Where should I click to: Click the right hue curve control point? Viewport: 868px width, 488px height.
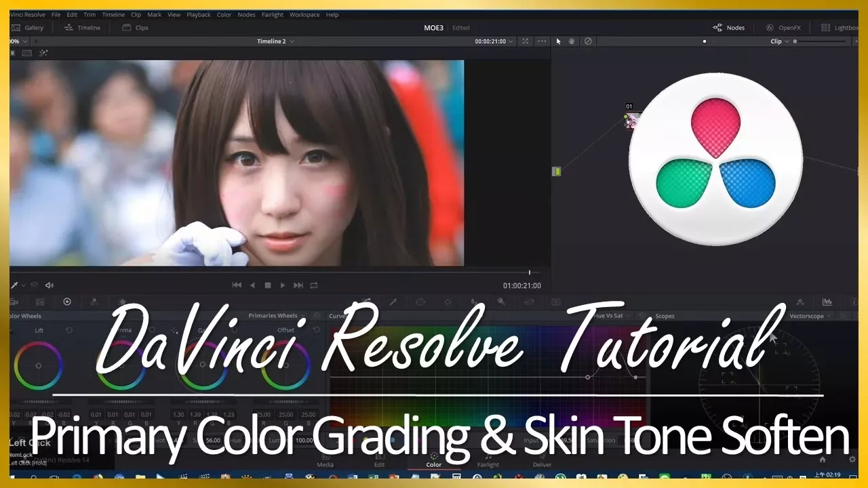click(x=635, y=377)
